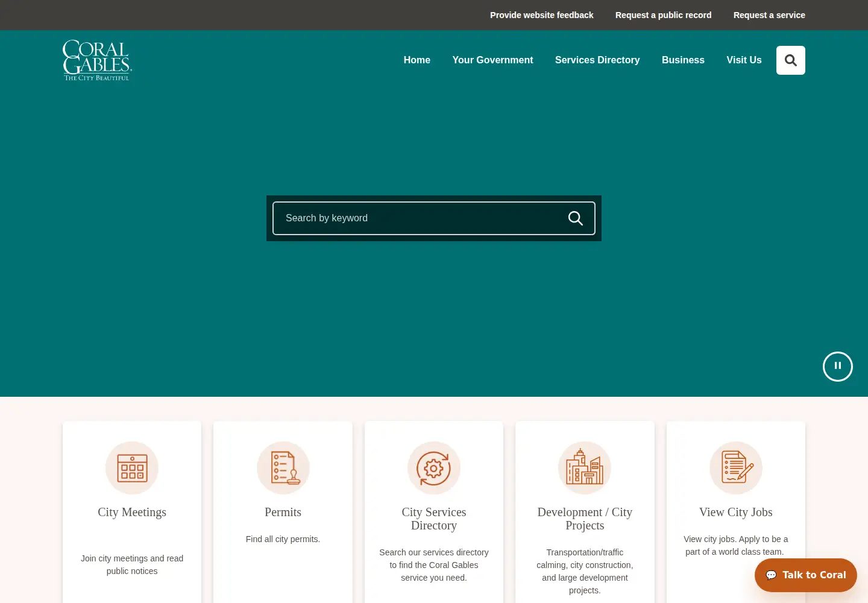Click 'Search our services directory' description
The height and width of the screenshot is (603, 868).
pos(434,565)
